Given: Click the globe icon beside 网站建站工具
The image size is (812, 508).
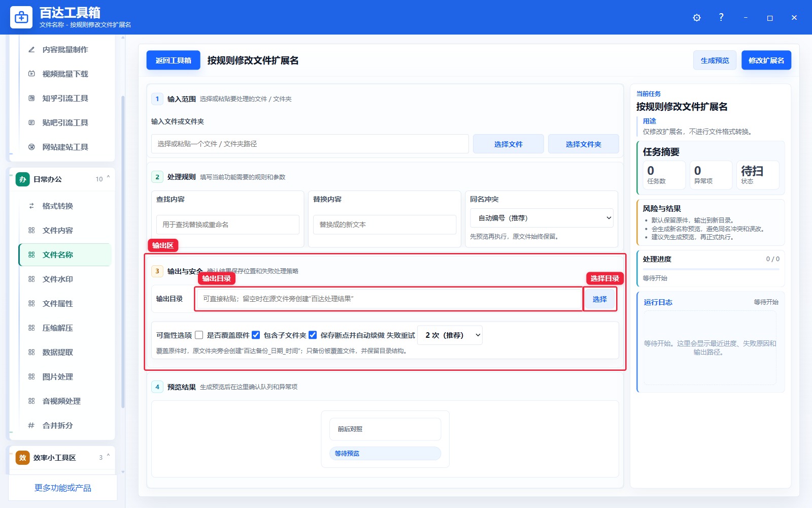Looking at the screenshot, I should coord(31,147).
